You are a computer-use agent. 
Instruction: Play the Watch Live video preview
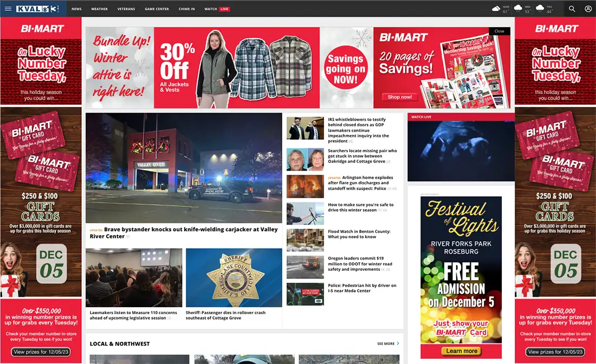[461, 151]
